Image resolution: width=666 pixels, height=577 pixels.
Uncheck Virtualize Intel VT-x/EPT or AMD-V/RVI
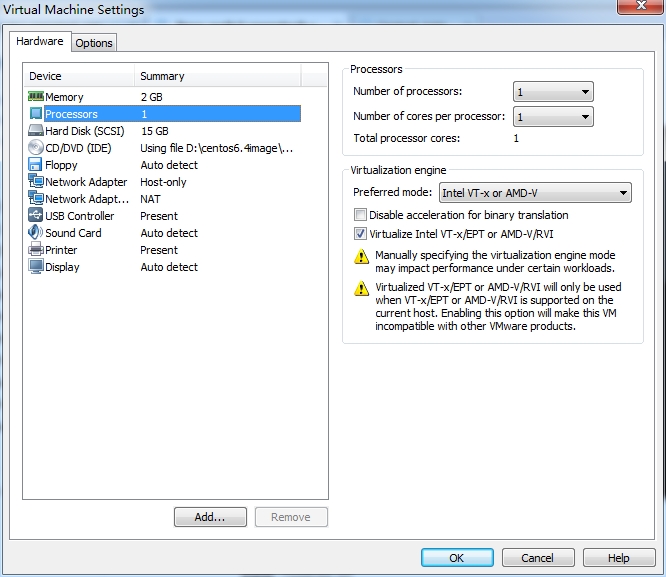(x=360, y=234)
